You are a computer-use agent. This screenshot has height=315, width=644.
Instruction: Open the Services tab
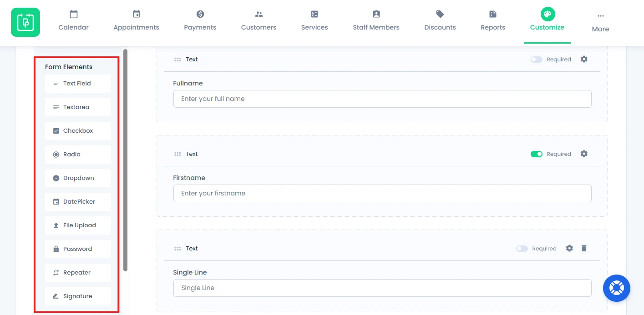click(x=314, y=21)
